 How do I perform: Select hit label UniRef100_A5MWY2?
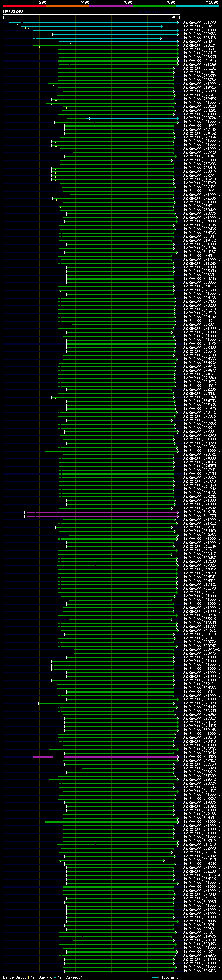(199, 569)
